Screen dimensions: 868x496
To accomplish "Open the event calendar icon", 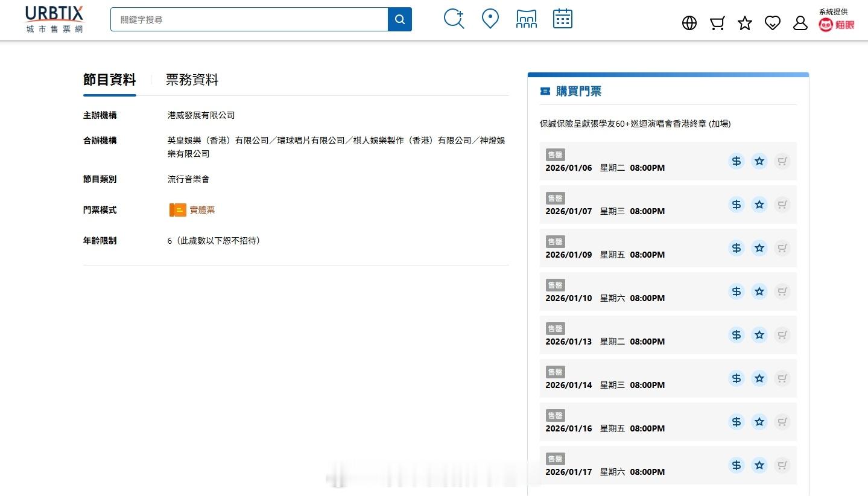I will point(563,19).
